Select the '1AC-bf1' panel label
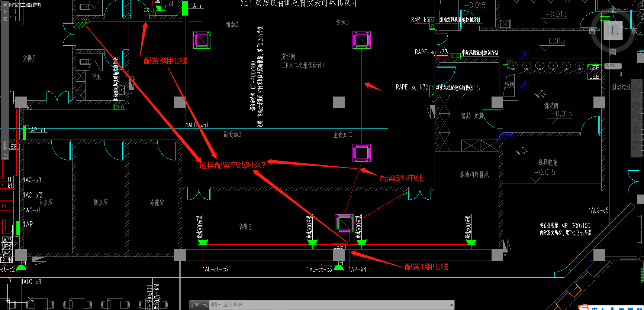This screenshot has height=310, width=644. pos(32,180)
